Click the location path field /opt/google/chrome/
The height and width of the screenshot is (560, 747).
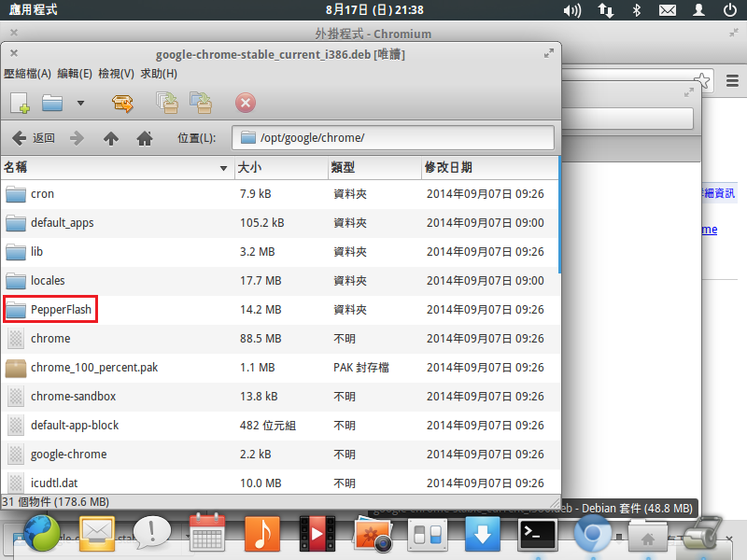393,138
